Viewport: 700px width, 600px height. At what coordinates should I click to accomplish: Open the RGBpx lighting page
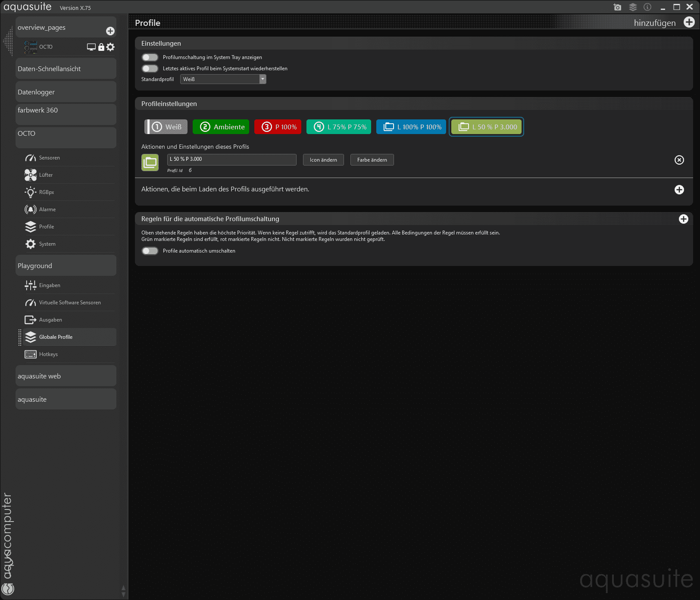tap(69, 192)
